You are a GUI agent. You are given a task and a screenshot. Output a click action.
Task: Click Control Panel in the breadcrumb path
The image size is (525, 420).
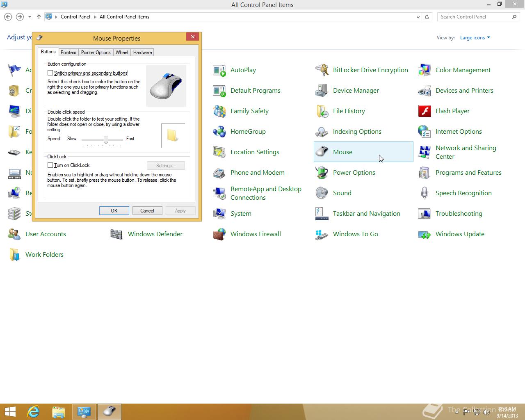coord(75,17)
